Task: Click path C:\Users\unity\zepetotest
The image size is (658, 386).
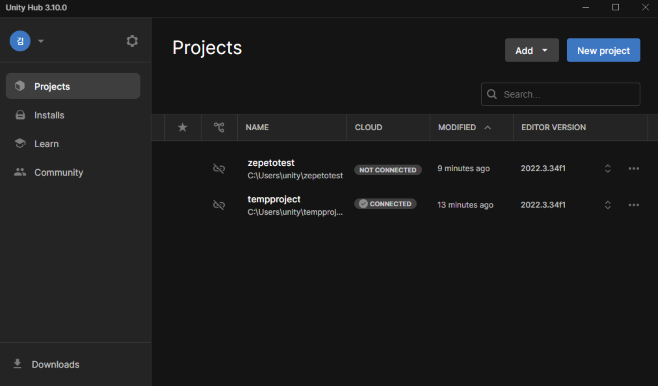Action: click(295, 176)
